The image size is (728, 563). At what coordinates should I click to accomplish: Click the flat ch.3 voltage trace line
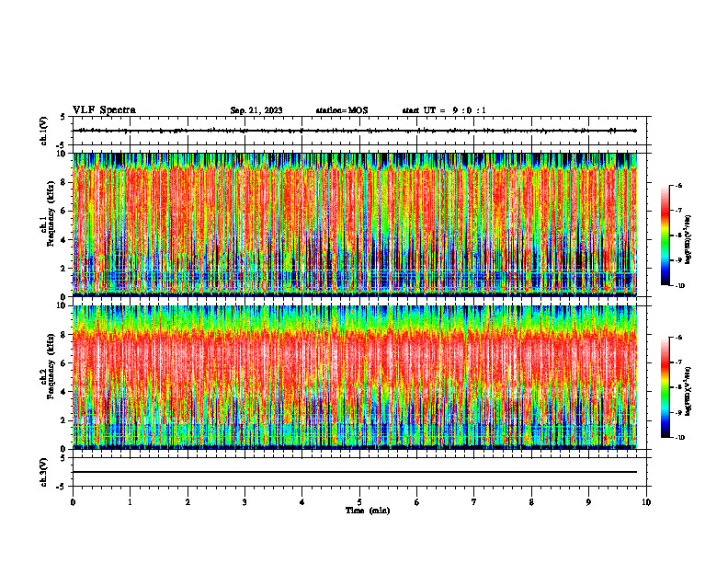(x=355, y=472)
